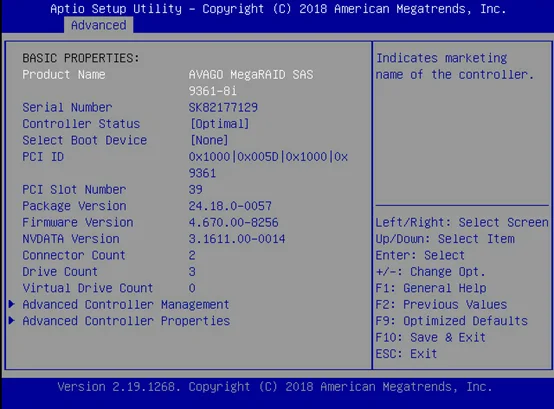The width and height of the screenshot is (554, 409).
Task: Click the F10: Save & Exit hint
Action: pos(430,337)
